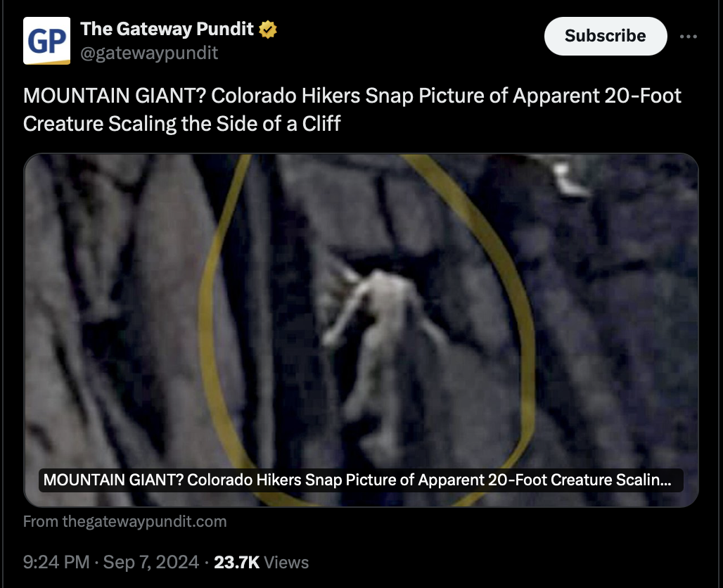The width and height of the screenshot is (723, 588).
Task: Click "Apparent 20-Foot" in the post text
Action: pyautogui.click(x=597, y=96)
